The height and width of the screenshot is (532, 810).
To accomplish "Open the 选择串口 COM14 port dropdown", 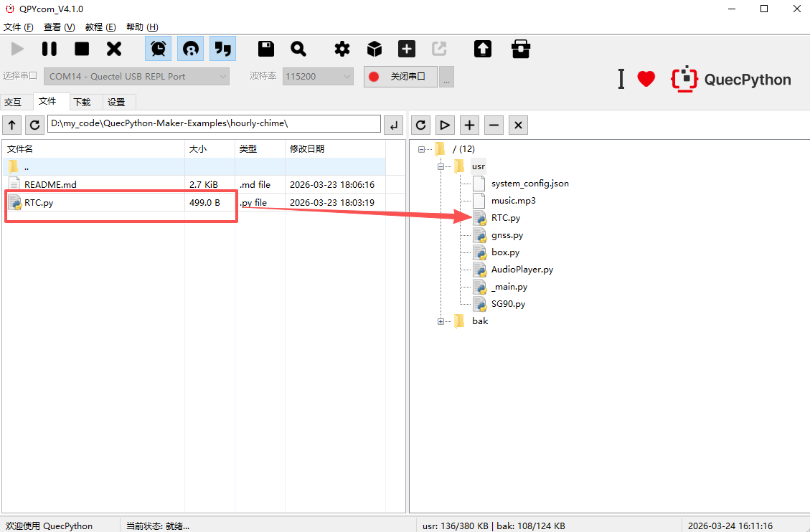I will (136, 77).
